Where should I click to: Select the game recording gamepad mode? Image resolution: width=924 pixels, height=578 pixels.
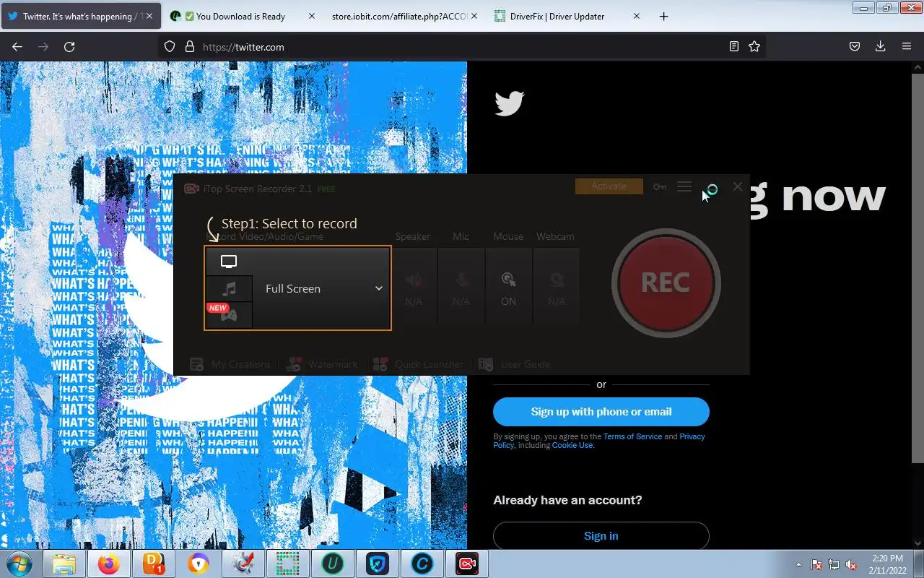pyautogui.click(x=229, y=316)
